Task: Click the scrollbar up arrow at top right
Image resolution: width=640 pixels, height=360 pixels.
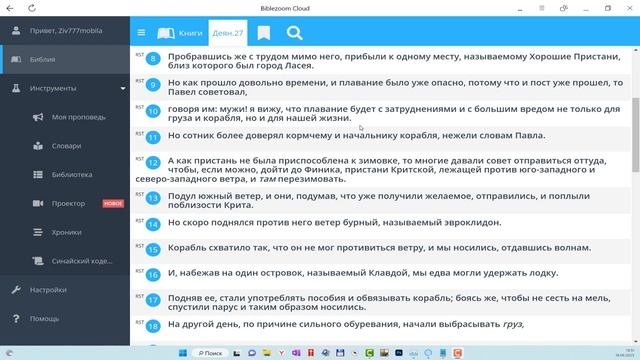Action: pyautogui.click(x=636, y=50)
